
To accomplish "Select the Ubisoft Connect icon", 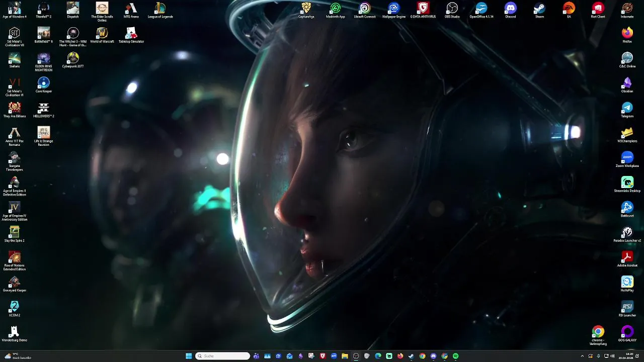I will click(365, 10).
